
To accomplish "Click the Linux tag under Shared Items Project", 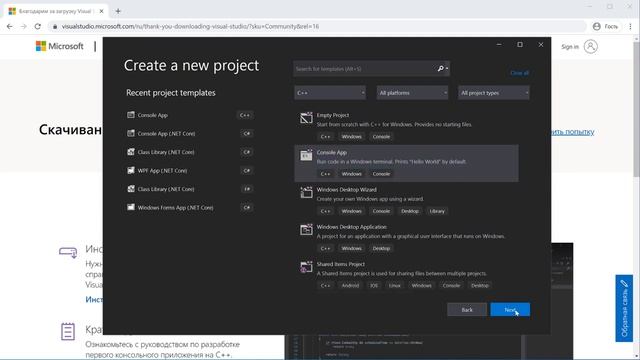I will pos(394,285).
